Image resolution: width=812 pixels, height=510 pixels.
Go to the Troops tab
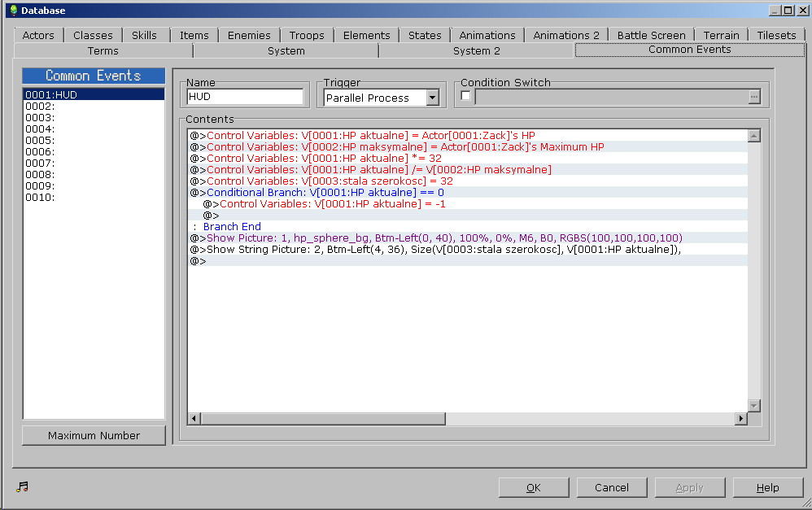(x=307, y=35)
